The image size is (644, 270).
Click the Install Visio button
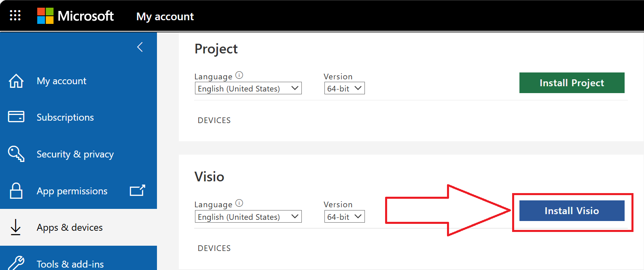click(x=572, y=210)
